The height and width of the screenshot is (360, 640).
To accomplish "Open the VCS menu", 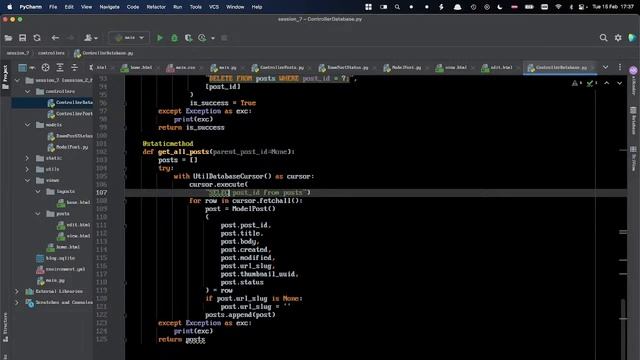I will [x=213, y=7].
